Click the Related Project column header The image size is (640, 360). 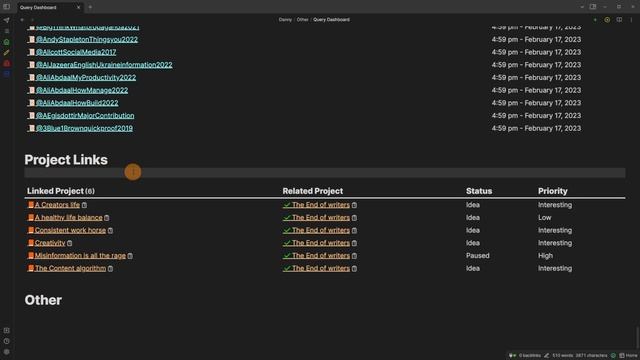pos(313,191)
